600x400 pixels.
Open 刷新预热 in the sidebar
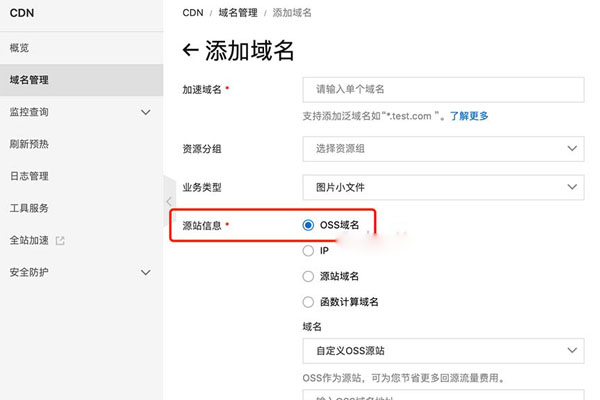point(82,144)
